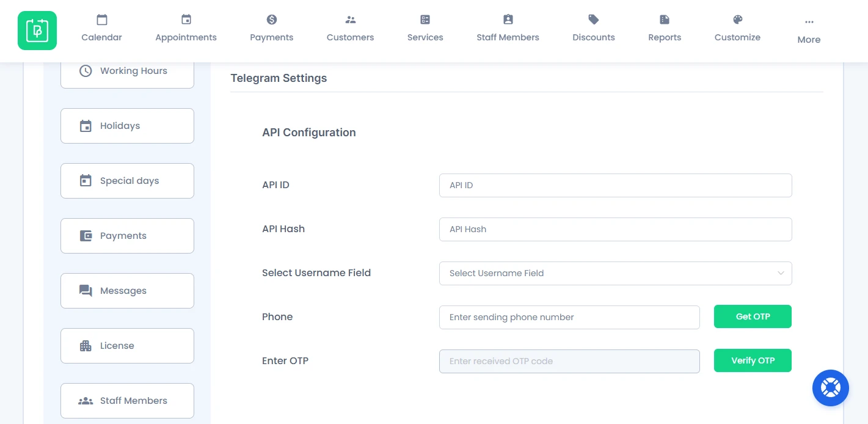Click the API Hash field label
Screen dimensions: 868x424
[x=283, y=228]
